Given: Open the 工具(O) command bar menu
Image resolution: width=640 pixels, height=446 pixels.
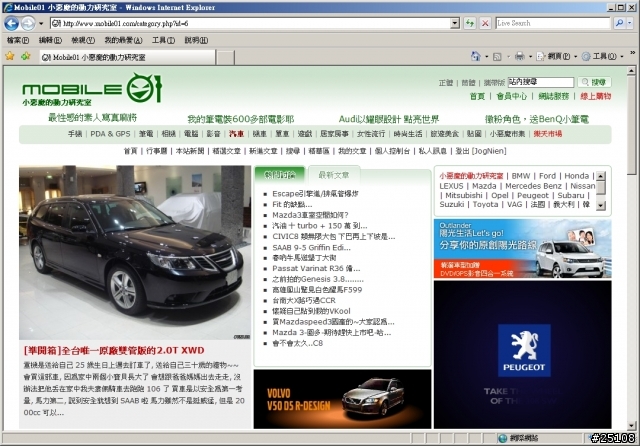Looking at the screenshot, I should click(602, 56).
